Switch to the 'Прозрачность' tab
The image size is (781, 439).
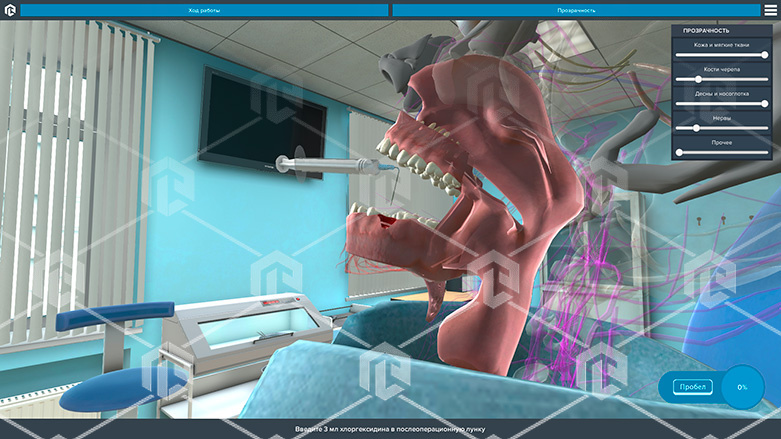tap(576, 10)
